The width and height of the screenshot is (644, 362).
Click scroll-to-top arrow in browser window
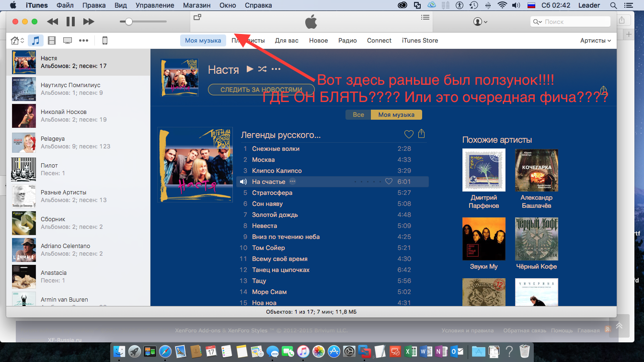(619, 326)
